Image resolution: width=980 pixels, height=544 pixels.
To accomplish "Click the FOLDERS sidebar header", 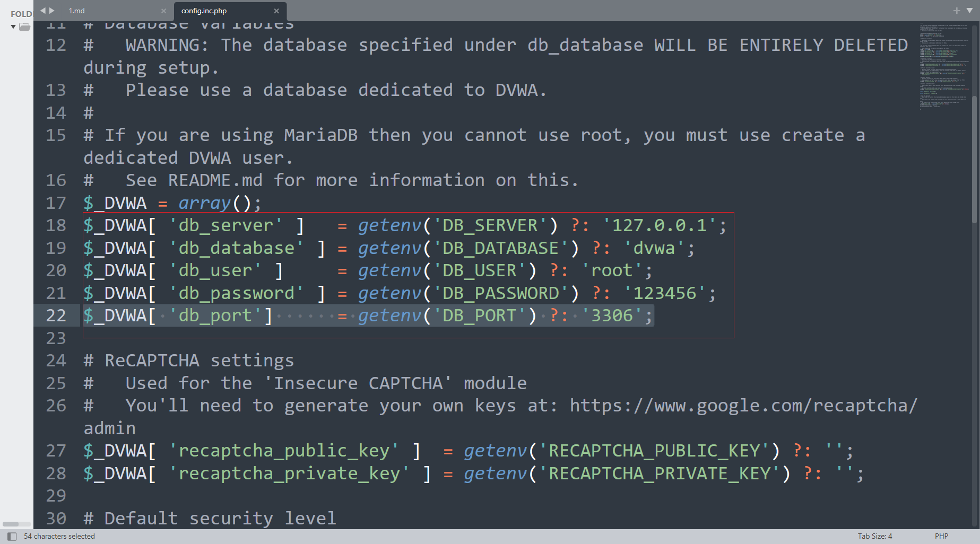I will (x=21, y=14).
